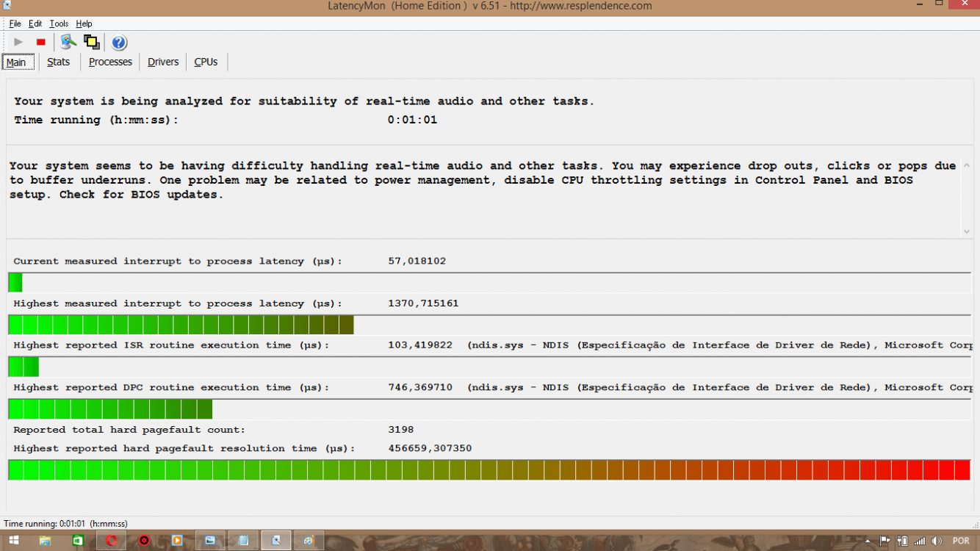Open the Edit menu

coord(35,24)
